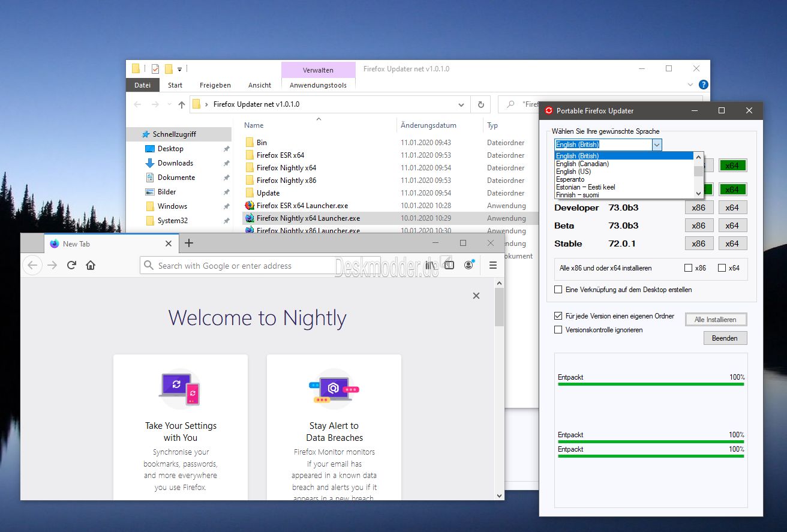The width and height of the screenshot is (787, 532).
Task: Open Downloads in the Explorer sidebar
Action: point(175,163)
